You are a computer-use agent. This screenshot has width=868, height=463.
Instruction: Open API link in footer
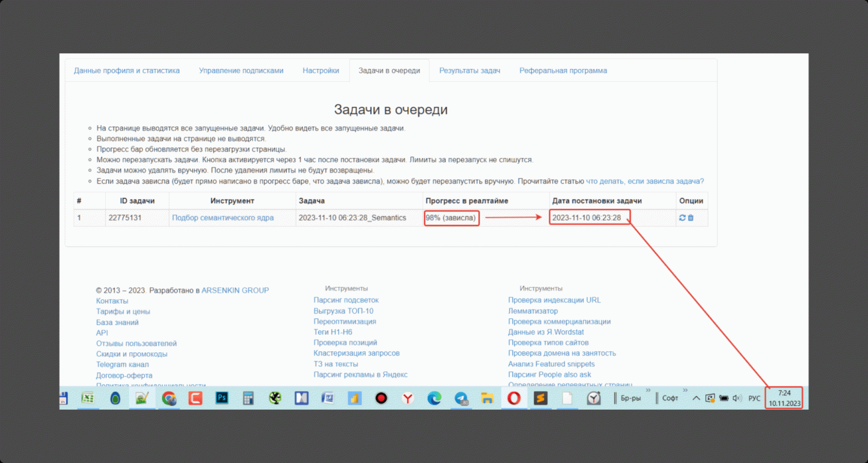(102, 332)
